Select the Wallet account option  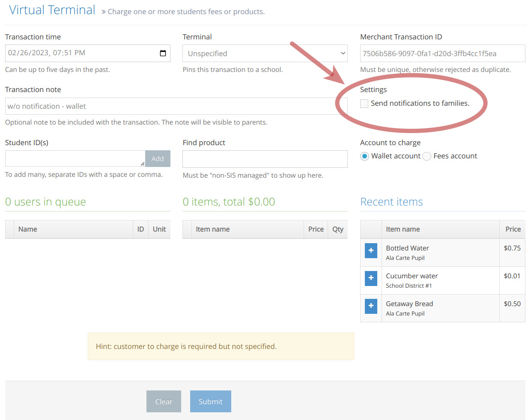(x=364, y=156)
